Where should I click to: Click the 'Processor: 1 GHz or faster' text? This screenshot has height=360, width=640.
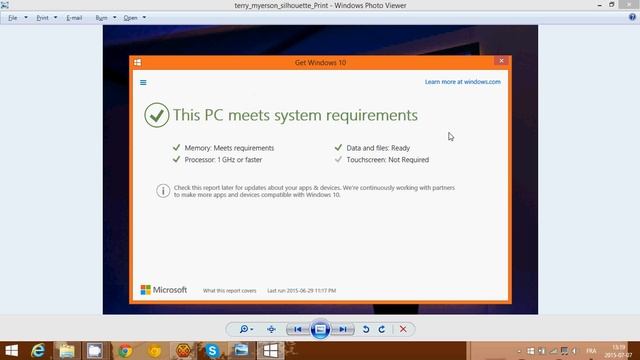(x=223, y=160)
